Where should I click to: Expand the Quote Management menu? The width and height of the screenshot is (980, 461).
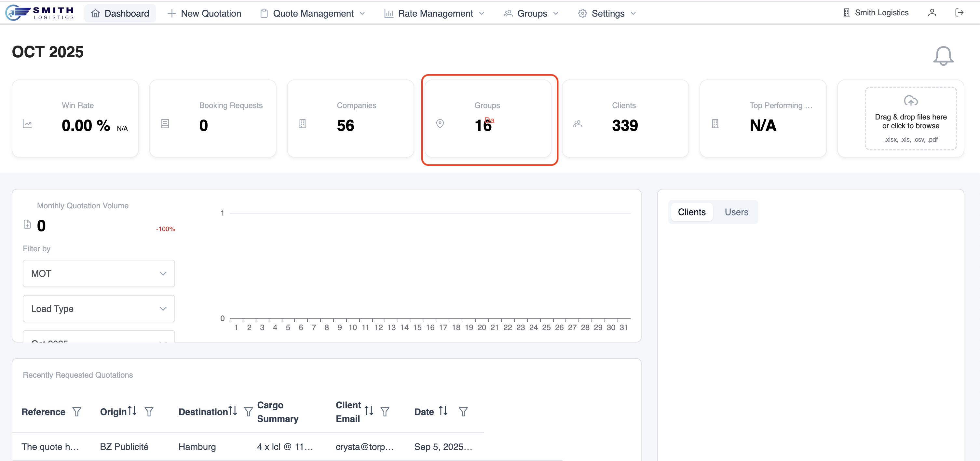(x=313, y=14)
